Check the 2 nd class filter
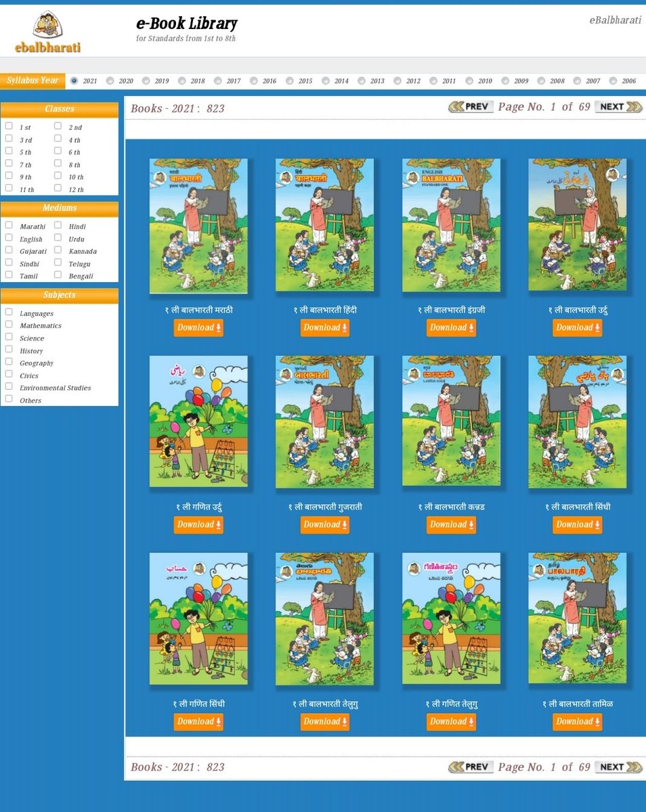646x812 pixels. tap(58, 126)
